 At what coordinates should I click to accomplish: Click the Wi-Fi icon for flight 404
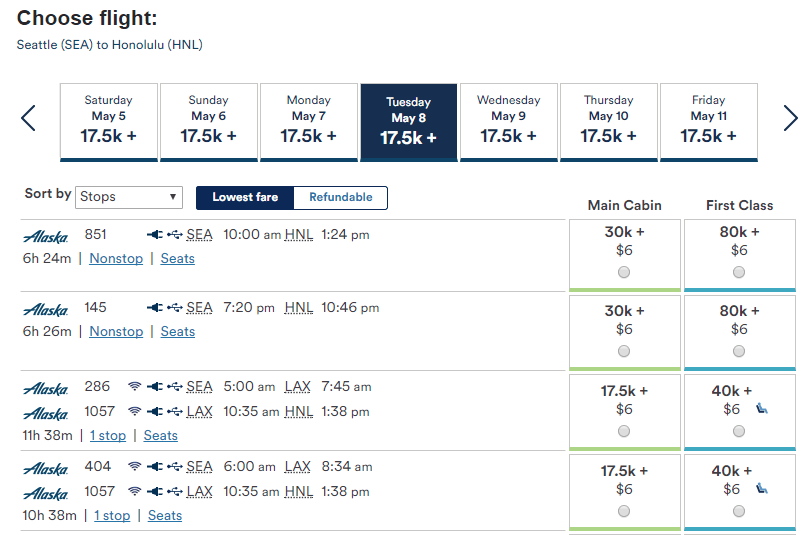pyautogui.click(x=135, y=467)
